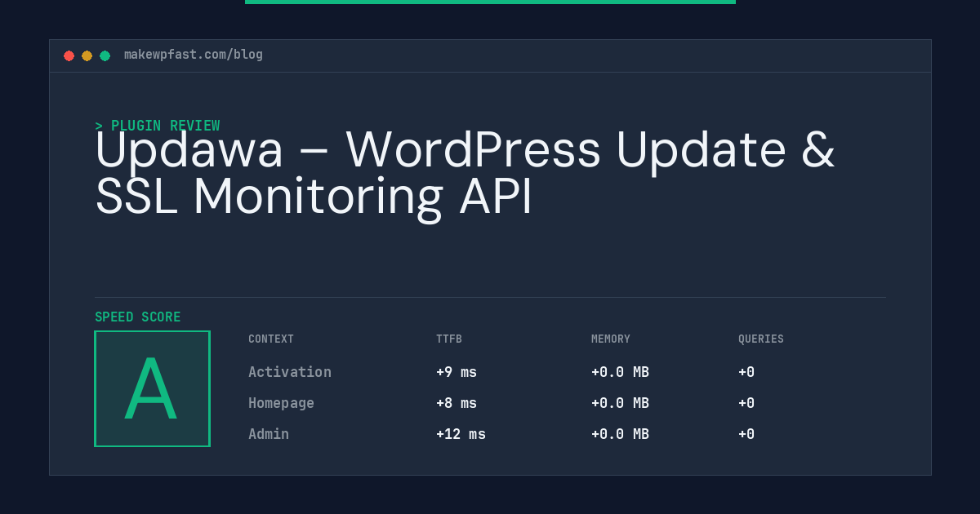Screen dimensions: 980x514
Task: Click the red window dot
Action: pyautogui.click(x=69, y=55)
